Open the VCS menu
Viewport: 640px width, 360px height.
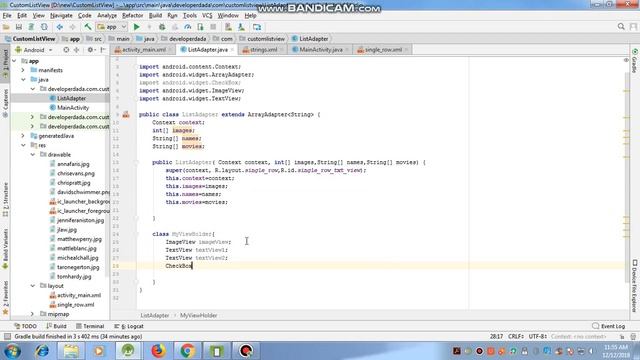pyautogui.click(x=207, y=16)
